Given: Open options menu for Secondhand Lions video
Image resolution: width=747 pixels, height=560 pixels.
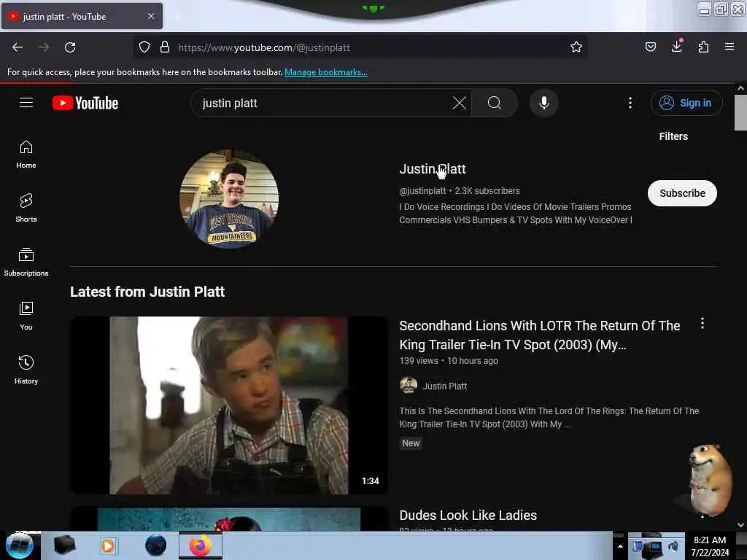Looking at the screenshot, I should 702,324.
